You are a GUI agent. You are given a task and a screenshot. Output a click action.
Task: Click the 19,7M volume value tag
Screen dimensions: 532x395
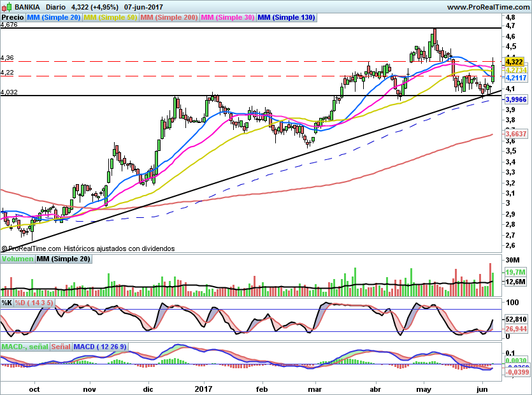(x=515, y=272)
